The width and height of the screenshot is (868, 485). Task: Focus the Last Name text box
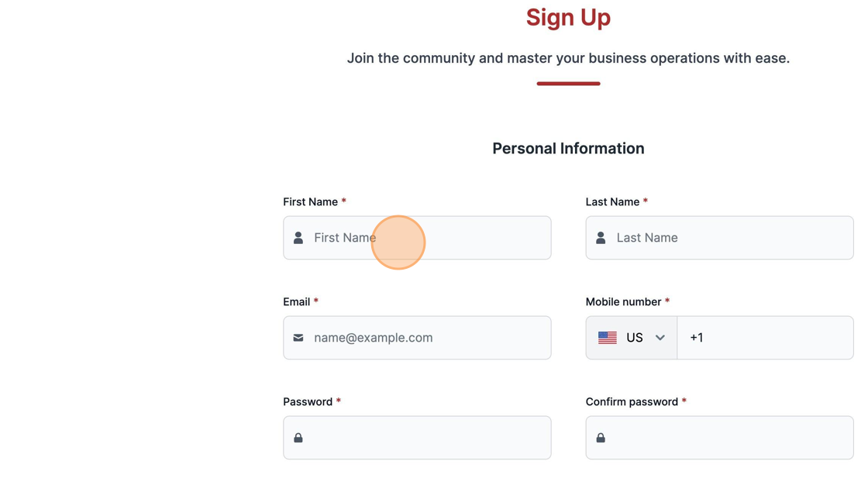(x=720, y=238)
